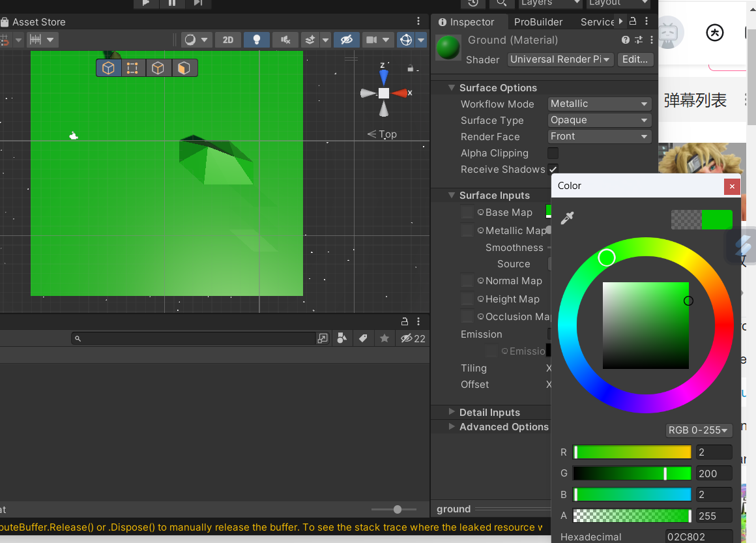Image resolution: width=756 pixels, height=543 pixels.
Task: Toggle the Receive Shadows checkbox
Action: coord(553,169)
